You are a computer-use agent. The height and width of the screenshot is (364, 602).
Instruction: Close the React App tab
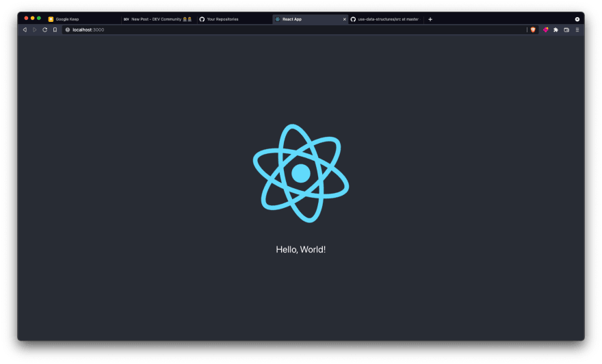[x=344, y=19]
